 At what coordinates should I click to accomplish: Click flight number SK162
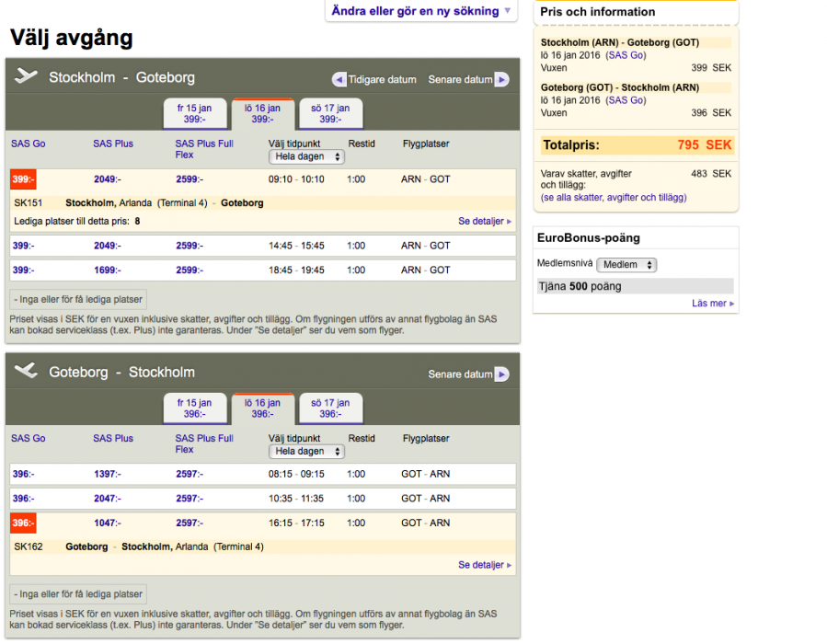point(28,547)
